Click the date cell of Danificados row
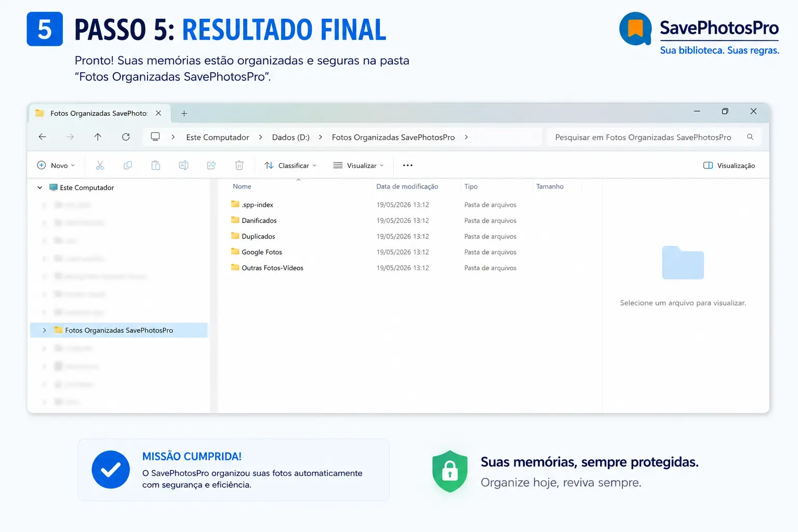 [403, 220]
